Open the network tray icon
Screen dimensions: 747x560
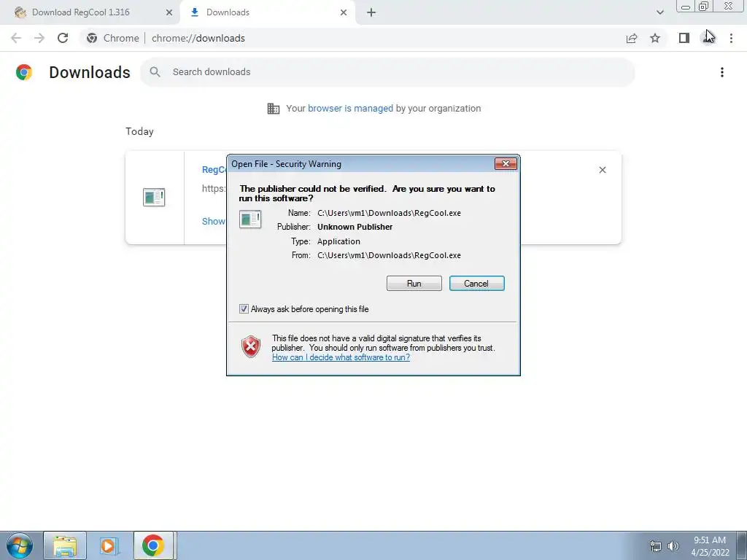(656, 546)
